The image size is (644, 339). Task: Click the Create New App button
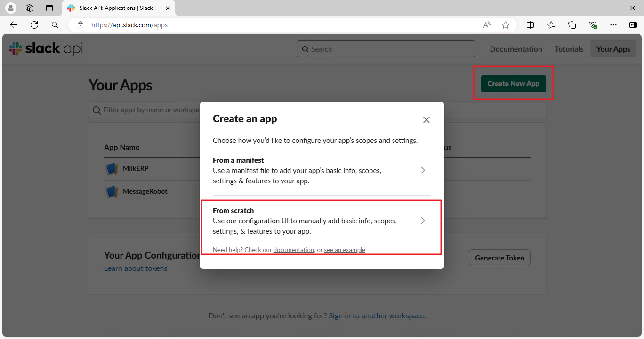click(513, 84)
